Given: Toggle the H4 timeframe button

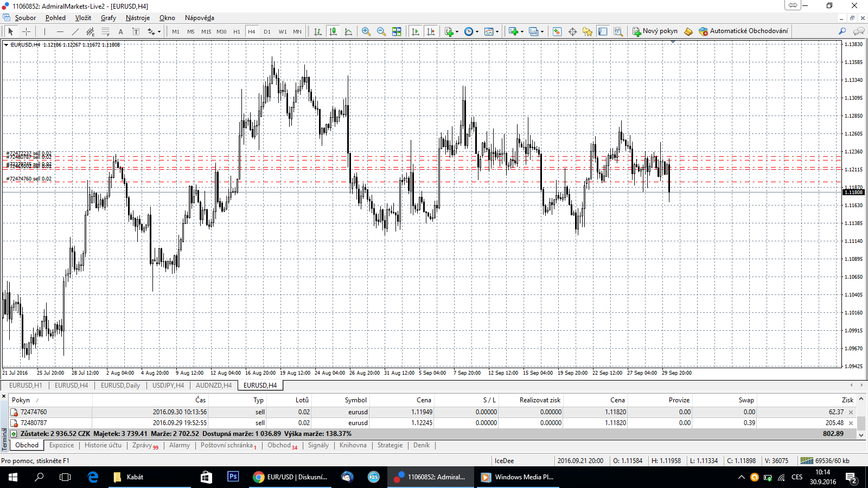Looking at the screenshot, I should pos(252,31).
